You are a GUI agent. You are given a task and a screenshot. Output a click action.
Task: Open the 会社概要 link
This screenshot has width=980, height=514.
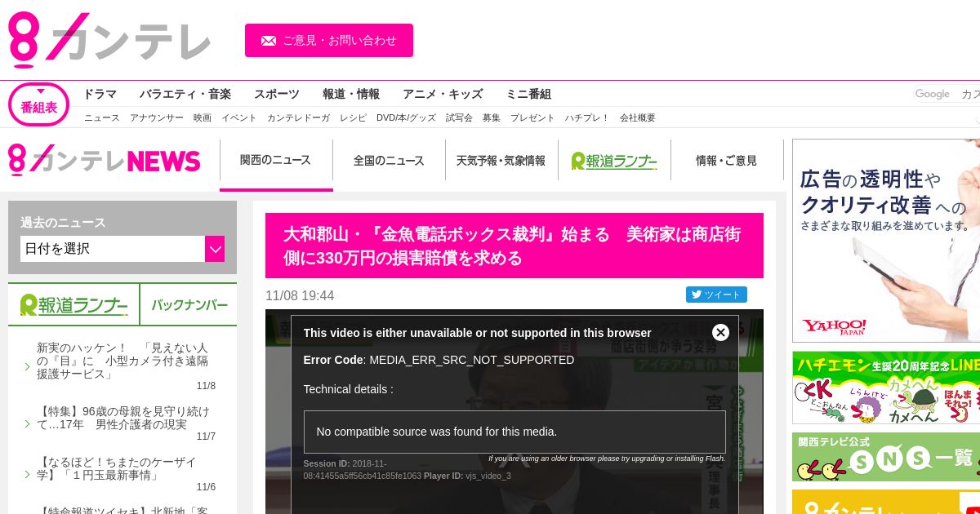click(x=638, y=117)
